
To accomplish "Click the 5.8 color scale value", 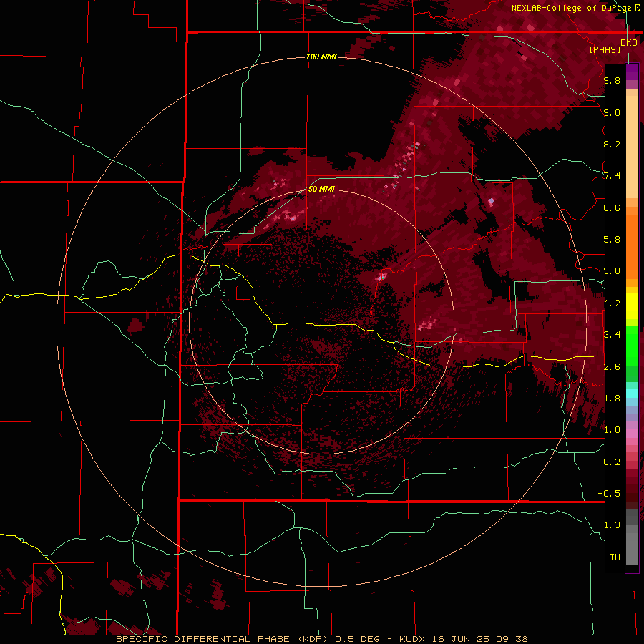I will 612,240.
